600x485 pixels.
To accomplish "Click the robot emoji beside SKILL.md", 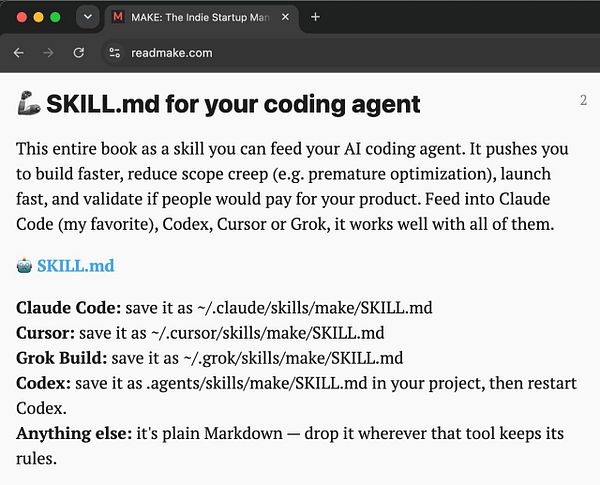I will point(24,266).
